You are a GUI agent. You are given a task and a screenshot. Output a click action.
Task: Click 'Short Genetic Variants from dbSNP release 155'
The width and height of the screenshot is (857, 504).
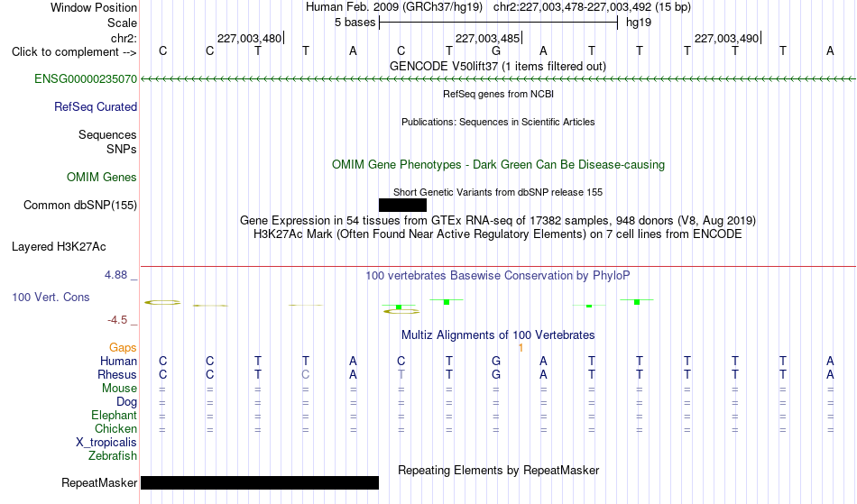(498, 192)
